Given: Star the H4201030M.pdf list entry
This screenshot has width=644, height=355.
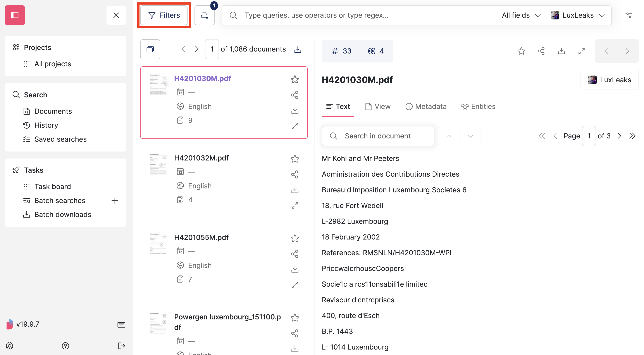Looking at the screenshot, I should click(x=295, y=79).
